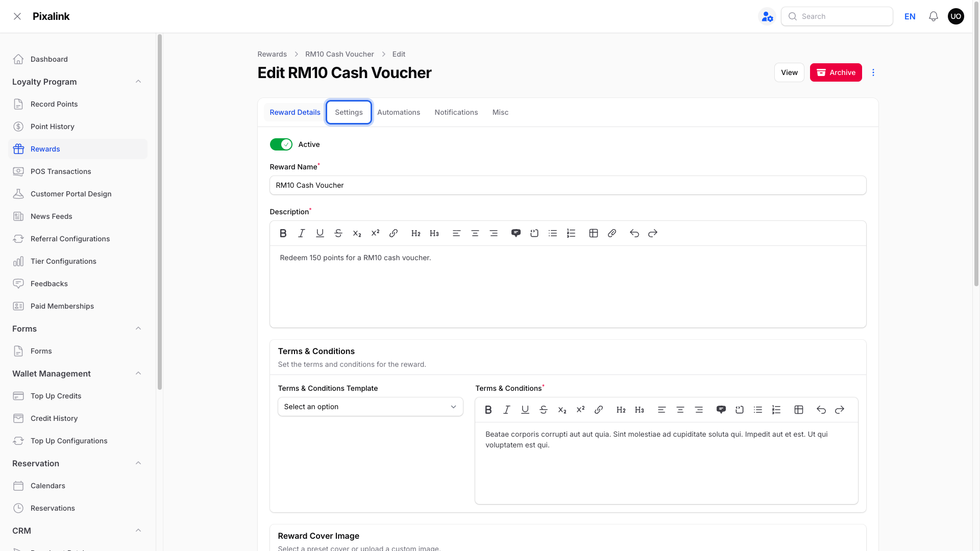Click the red Archive button
This screenshot has width=980, height=551.
836,72
